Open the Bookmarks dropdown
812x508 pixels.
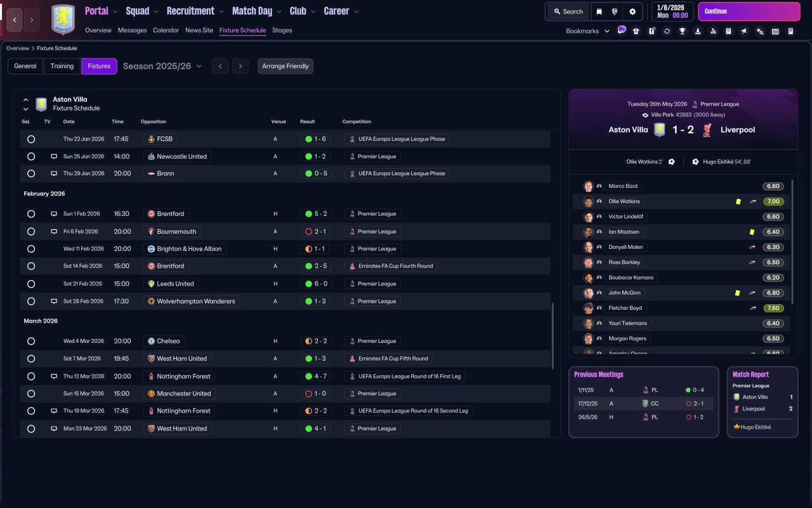click(588, 31)
